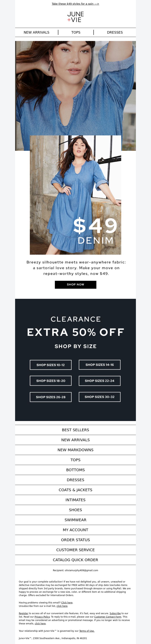Open the Privacy Policy link
Viewport: 151px width, 644px height.
[x=42, y=617]
